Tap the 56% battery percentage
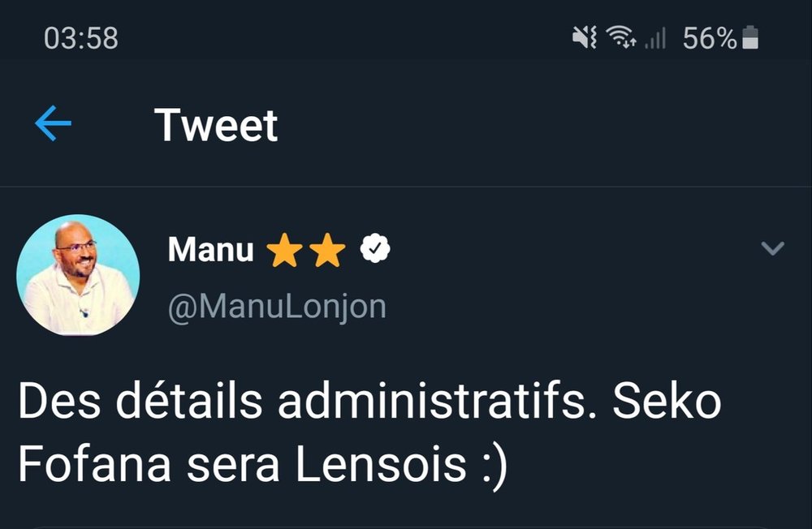812x529 pixels. [710, 38]
